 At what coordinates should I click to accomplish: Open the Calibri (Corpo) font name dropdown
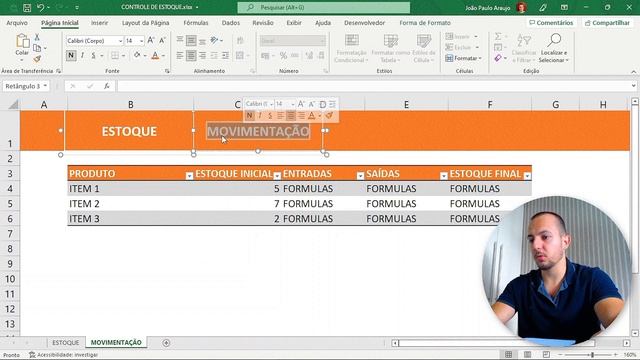point(120,41)
